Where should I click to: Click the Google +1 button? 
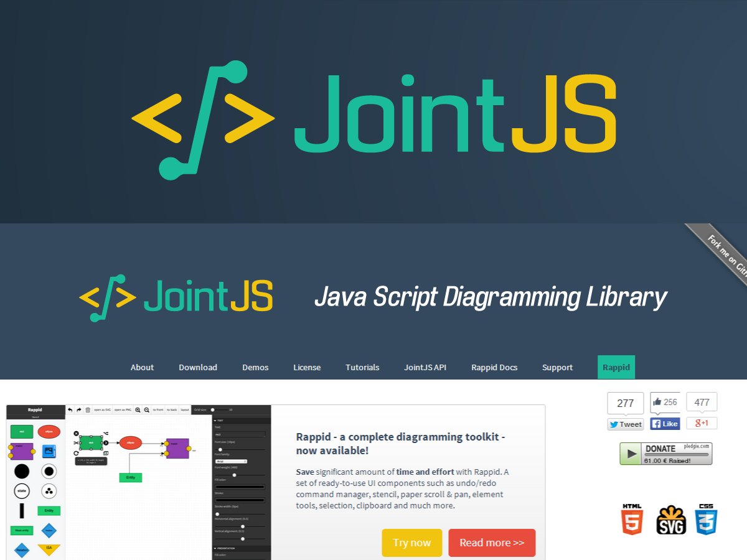tap(702, 423)
